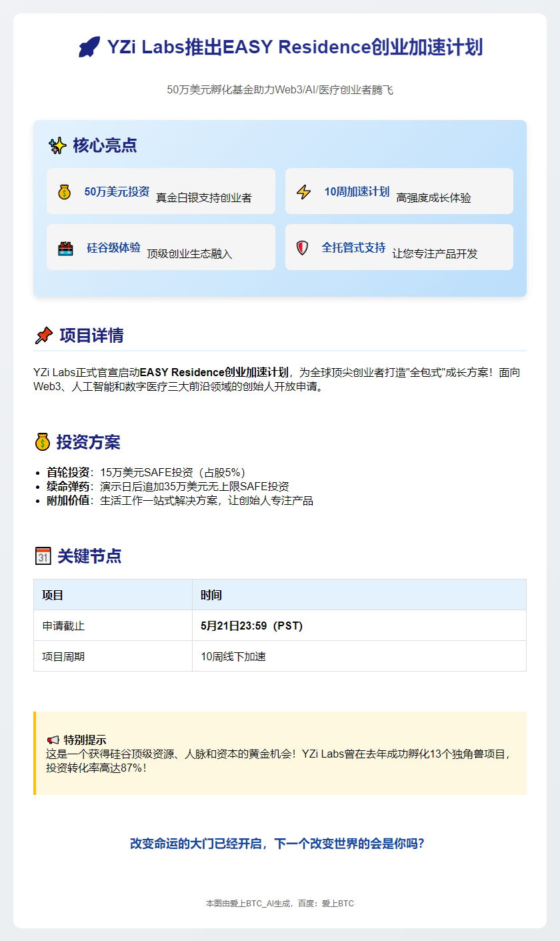Viewport: 560px width, 941px height.
Task: Click the 10周线下加速 table cell
Action: (x=233, y=656)
